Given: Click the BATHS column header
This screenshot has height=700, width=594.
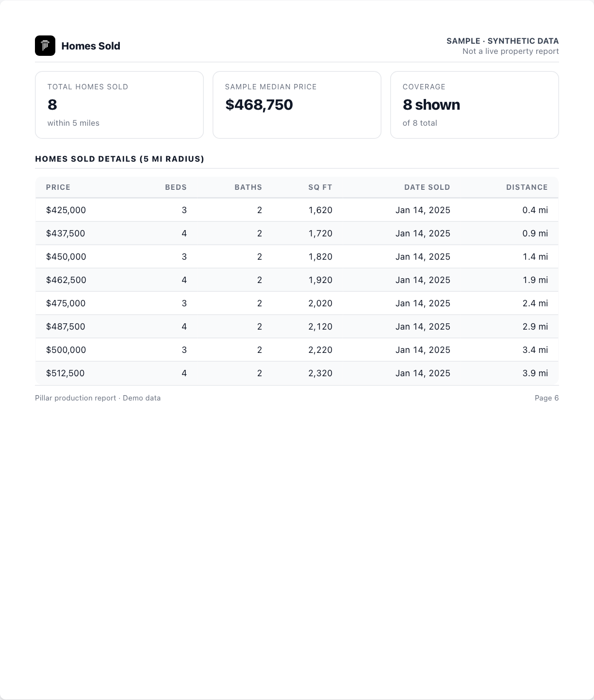Looking at the screenshot, I should [248, 187].
